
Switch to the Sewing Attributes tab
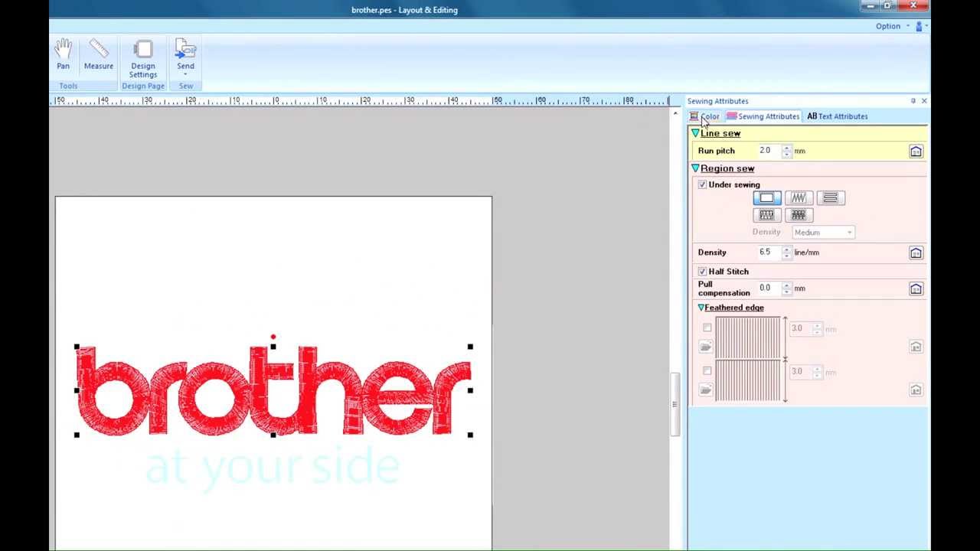point(763,116)
